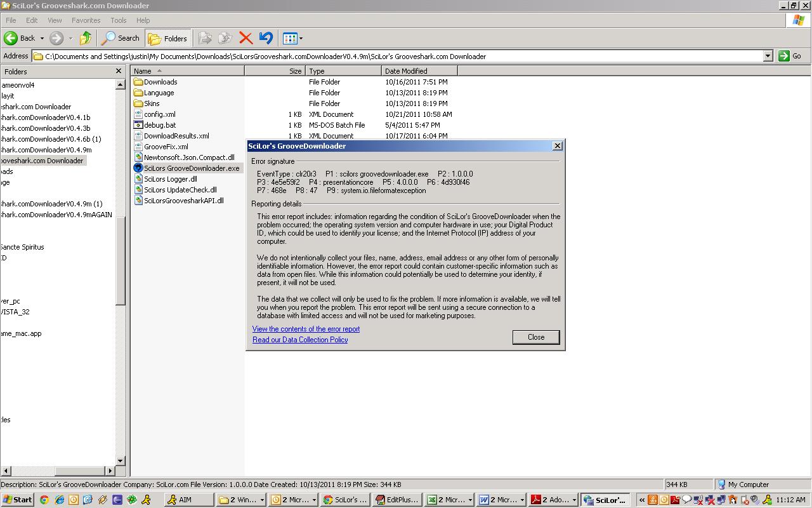Image resolution: width=812 pixels, height=508 pixels.
Task: Click the Copy To toolbar icon
Action: coord(225,38)
